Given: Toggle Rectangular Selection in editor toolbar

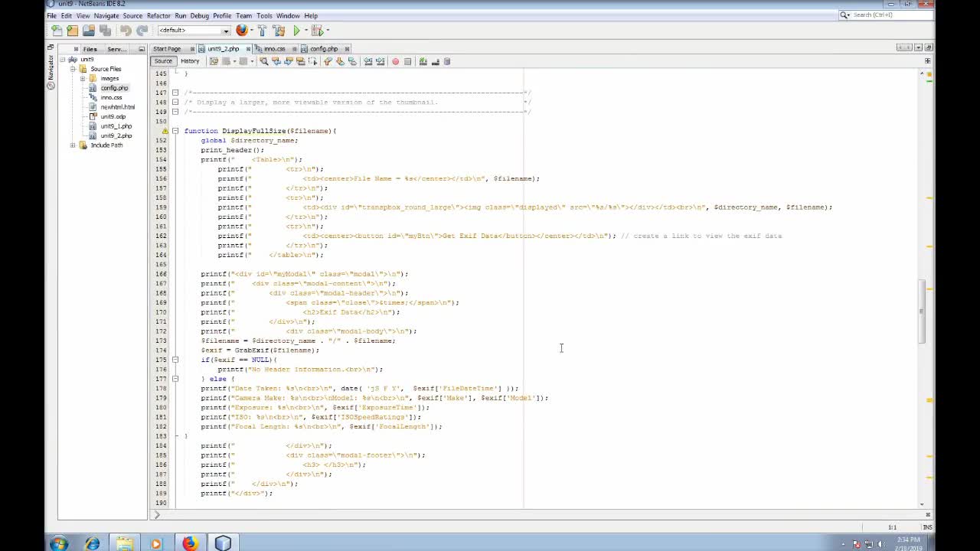Looking at the screenshot, I should tap(312, 61).
